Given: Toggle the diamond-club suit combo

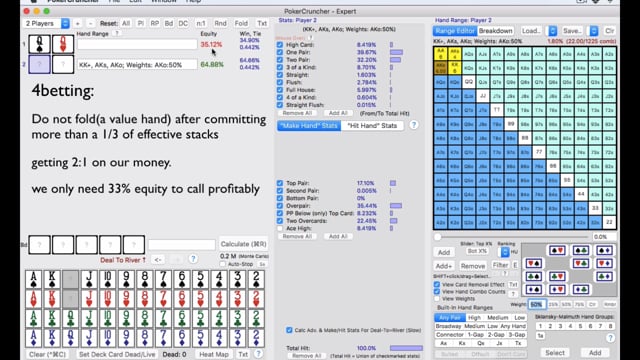Looking at the screenshot, I should click(581, 289).
